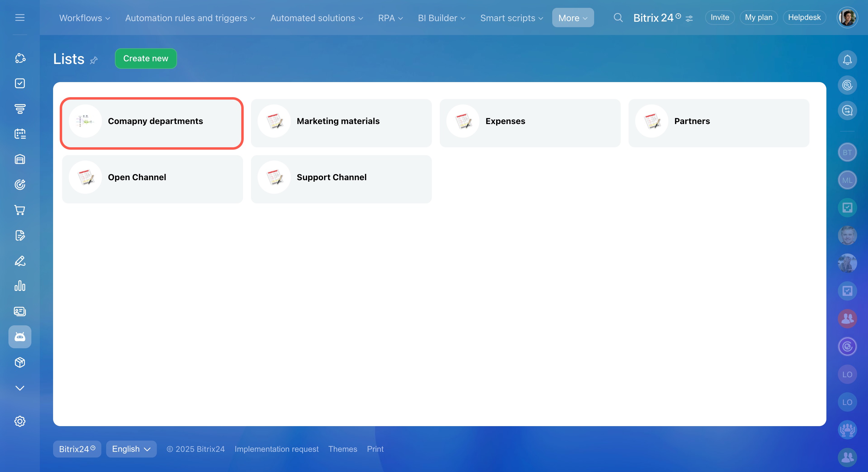This screenshot has height=472, width=868.
Task: Open the document sign icon in sidebar
Action: [x=20, y=235]
